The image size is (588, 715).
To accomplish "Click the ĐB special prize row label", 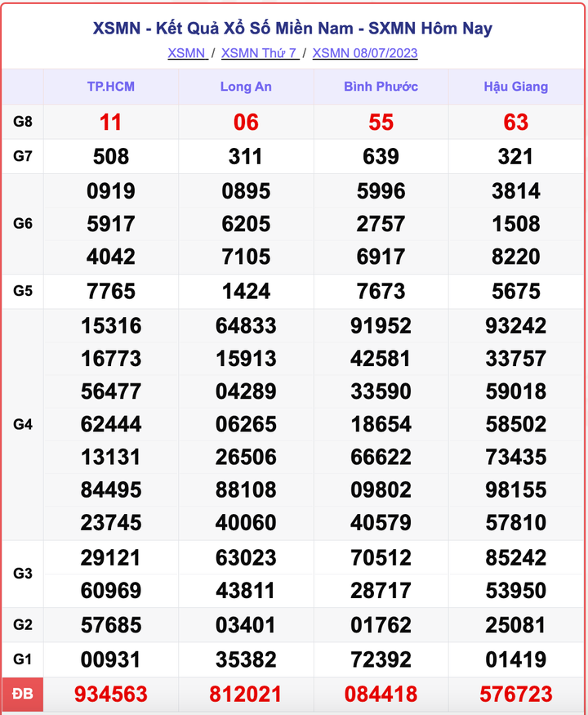I will click(x=23, y=695).
